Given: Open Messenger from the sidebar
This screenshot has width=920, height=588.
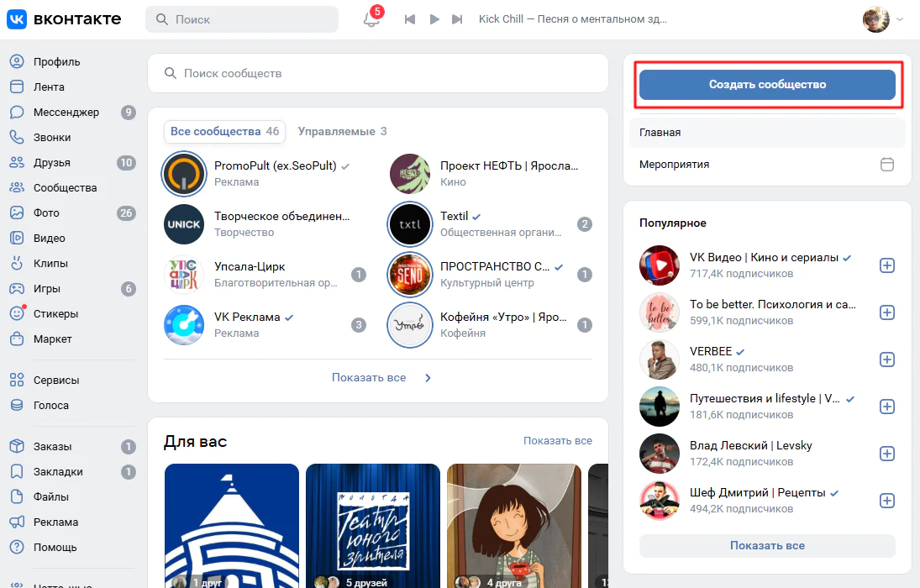Looking at the screenshot, I should tap(66, 113).
